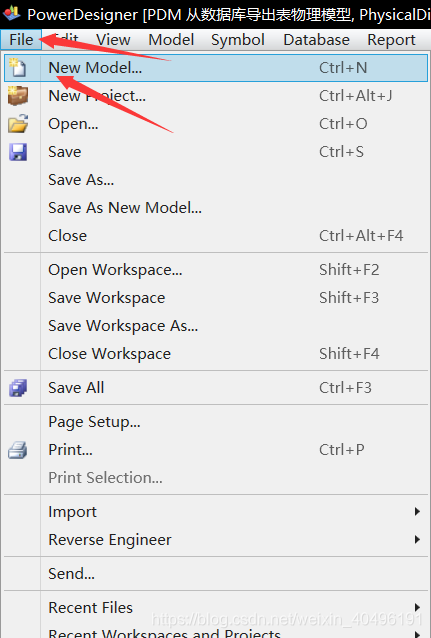Open the Symbol menu
This screenshot has width=431, height=638.
tap(238, 40)
